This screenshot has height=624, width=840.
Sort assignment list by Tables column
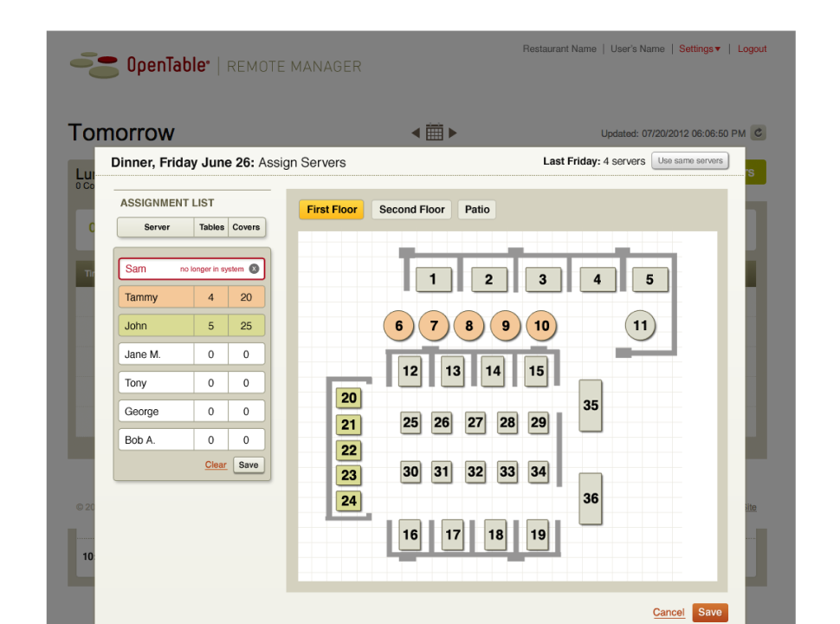pos(211,227)
